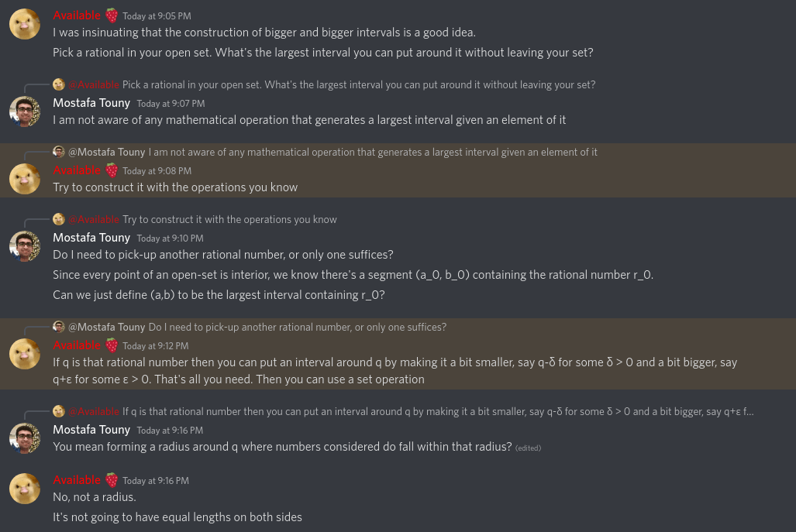Image resolution: width=796 pixels, height=532 pixels.
Task: Open Mostafa Touny's avatar at 9:07 PM message
Action: tap(24, 112)
